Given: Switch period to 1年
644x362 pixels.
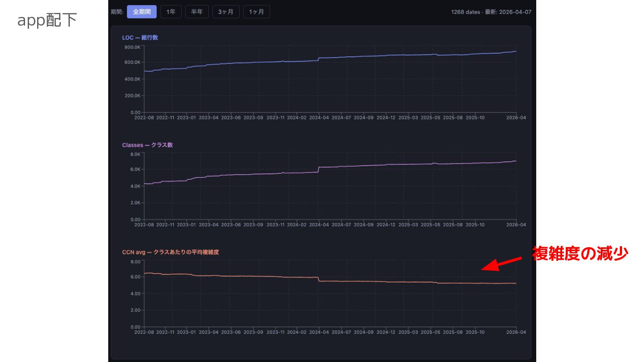Looking at the screenshot, I should (171, 12).
